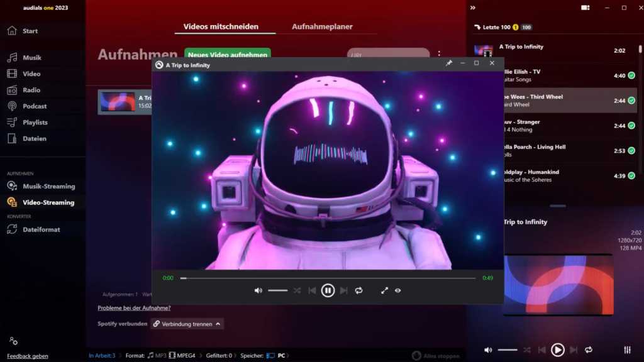Image resolution: width=644 pixels, height=362 pixels.
Task: Open user account icon at sidebar bottom
Action: pos(14,341)
